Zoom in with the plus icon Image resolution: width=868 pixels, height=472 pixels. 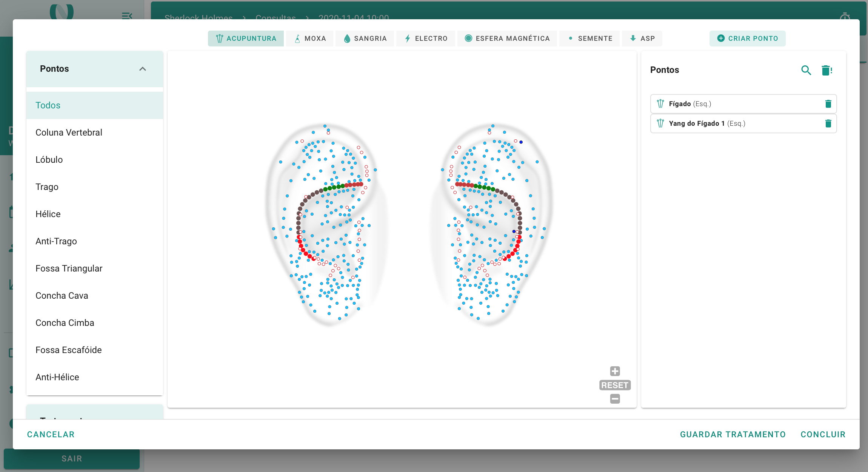coord(615,371)
